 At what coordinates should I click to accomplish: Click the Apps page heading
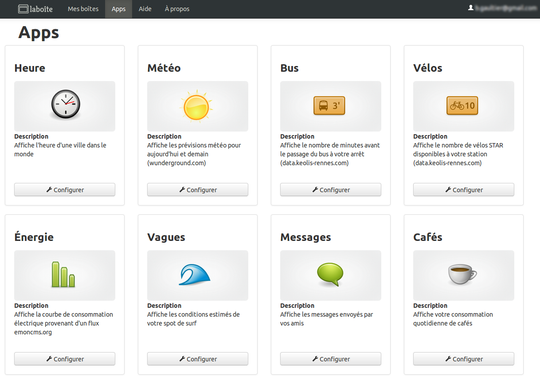(x=39, y=33)
